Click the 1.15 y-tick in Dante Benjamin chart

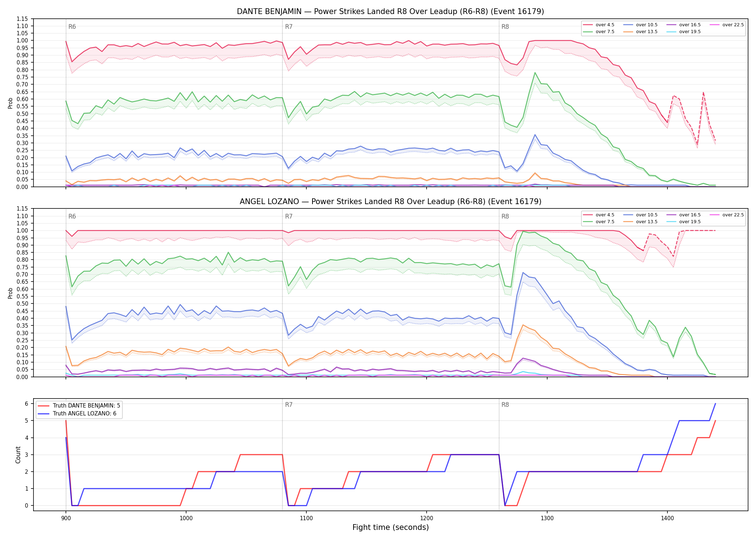tap(22, 19)
